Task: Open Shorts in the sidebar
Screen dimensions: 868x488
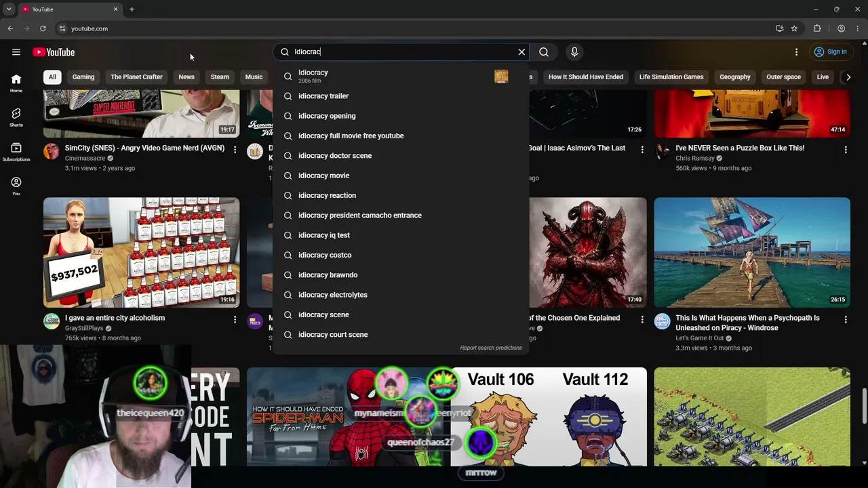Action: 16,117
